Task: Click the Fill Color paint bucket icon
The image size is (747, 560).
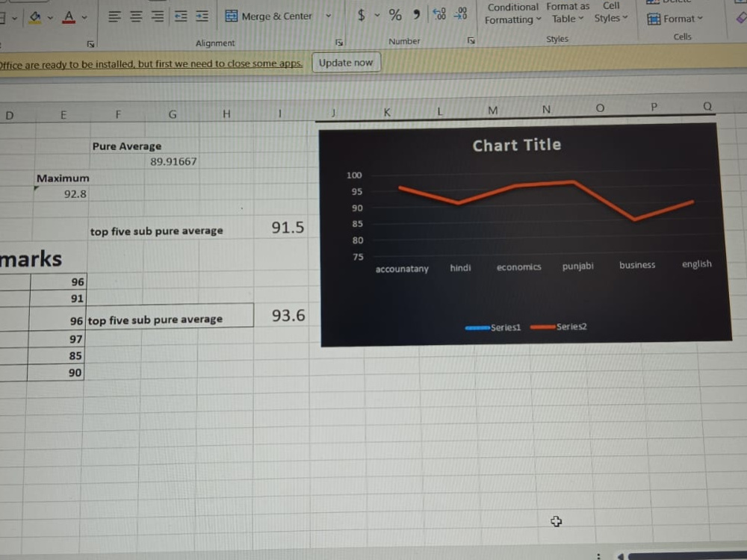Action: (x=35, y=17)
